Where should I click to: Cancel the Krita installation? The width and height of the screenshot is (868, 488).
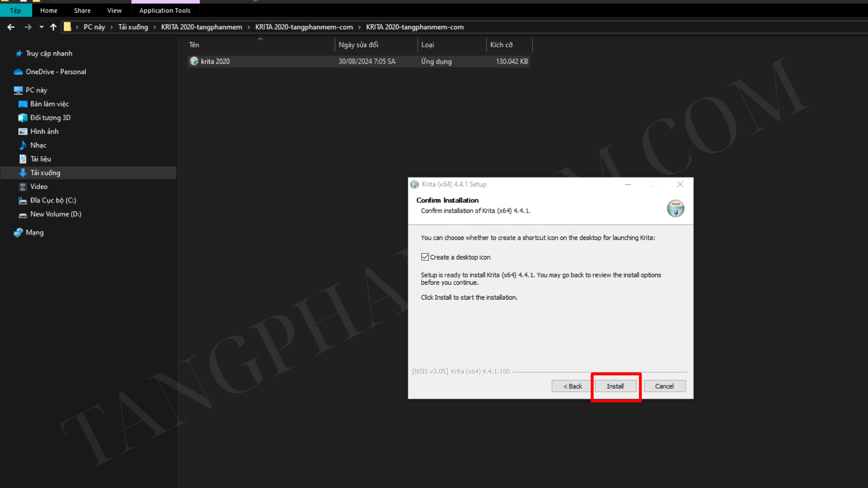(664, 386)
